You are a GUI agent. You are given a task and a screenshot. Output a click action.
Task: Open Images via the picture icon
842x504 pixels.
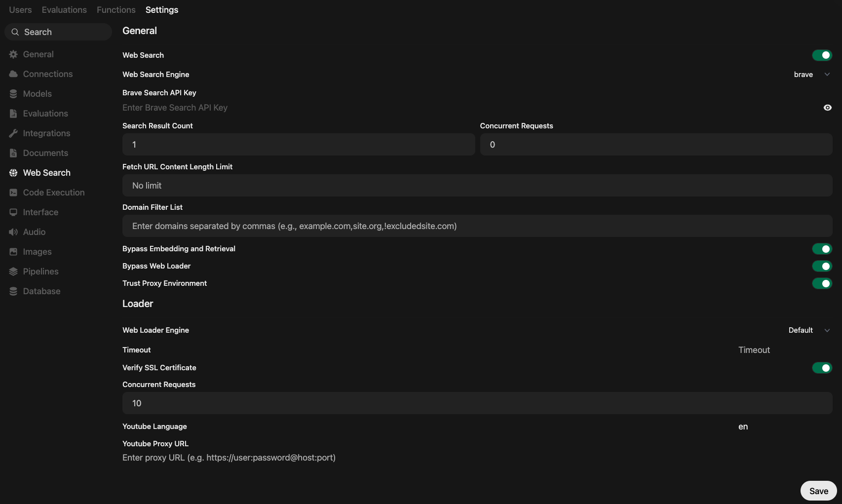(13, 252)
